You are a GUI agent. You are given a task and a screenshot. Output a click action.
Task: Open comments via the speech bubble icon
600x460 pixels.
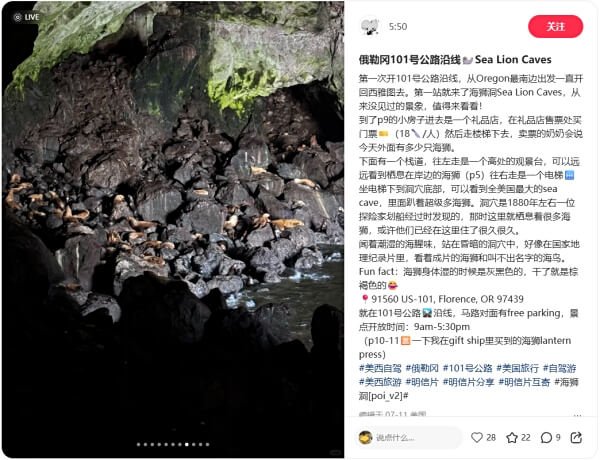546,437
